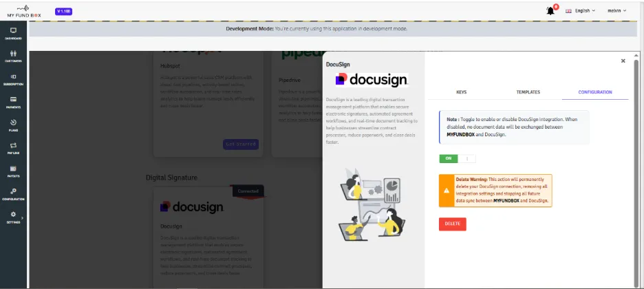Screen dimensions: 644x289
Task: Click the Hubspot card title
Action: [170, 65]
